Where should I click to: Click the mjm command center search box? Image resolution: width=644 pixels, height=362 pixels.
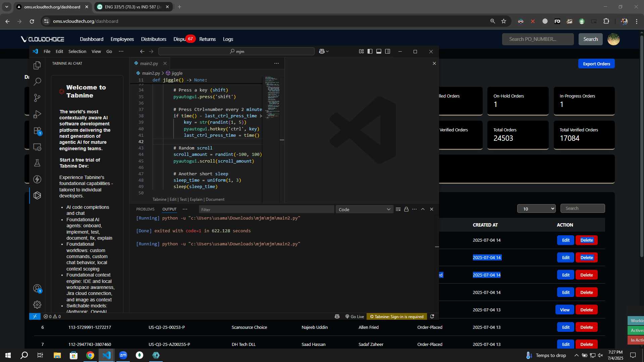[236, 51]
